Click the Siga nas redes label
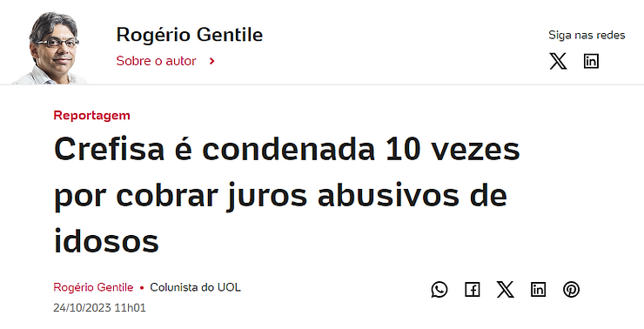The width and height of the screenshot is (644, 329). click(x=587, y=36)
